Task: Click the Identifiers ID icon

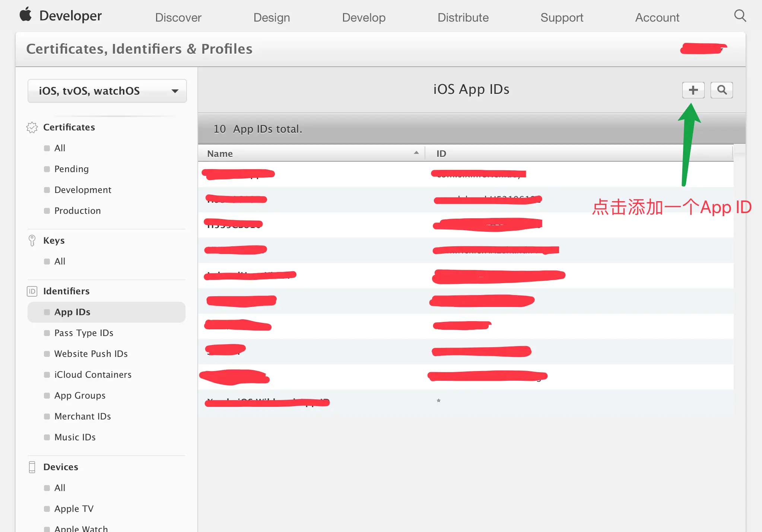Action: click(32, 291)
